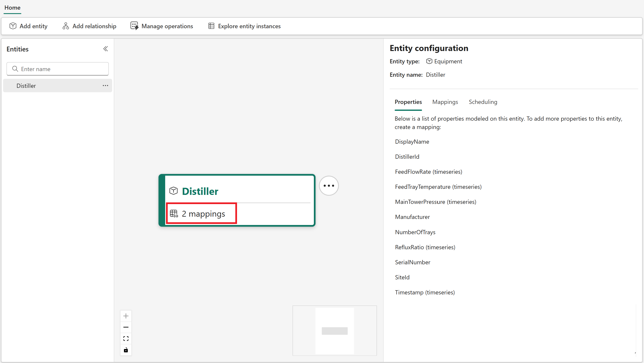Click the Entity configuration heading
This screenshot has height=363, width=644.
point(429,48)
